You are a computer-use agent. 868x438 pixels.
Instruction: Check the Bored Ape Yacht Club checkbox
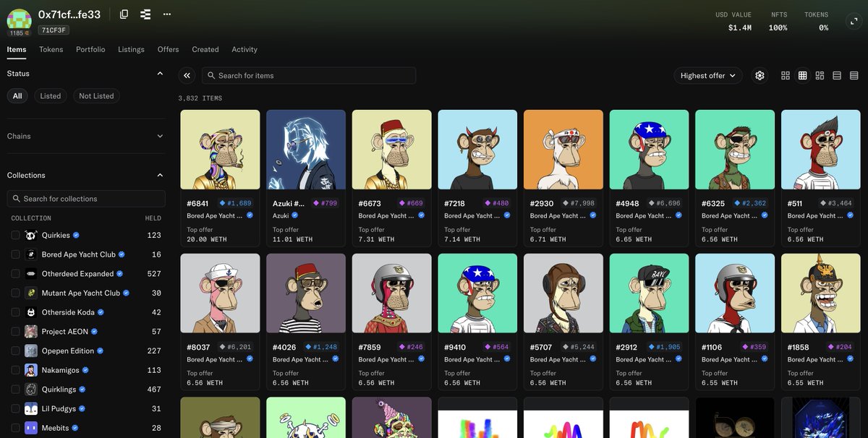(15, 254)
